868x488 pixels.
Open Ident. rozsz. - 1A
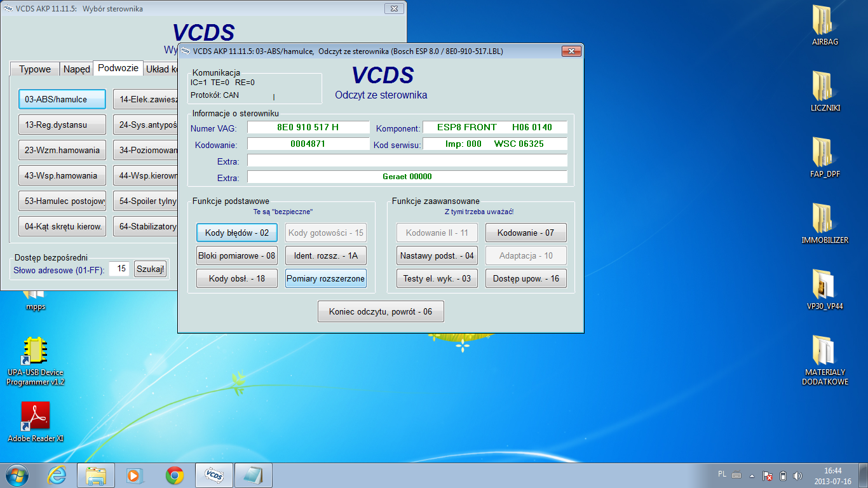[x=326, y=256]
